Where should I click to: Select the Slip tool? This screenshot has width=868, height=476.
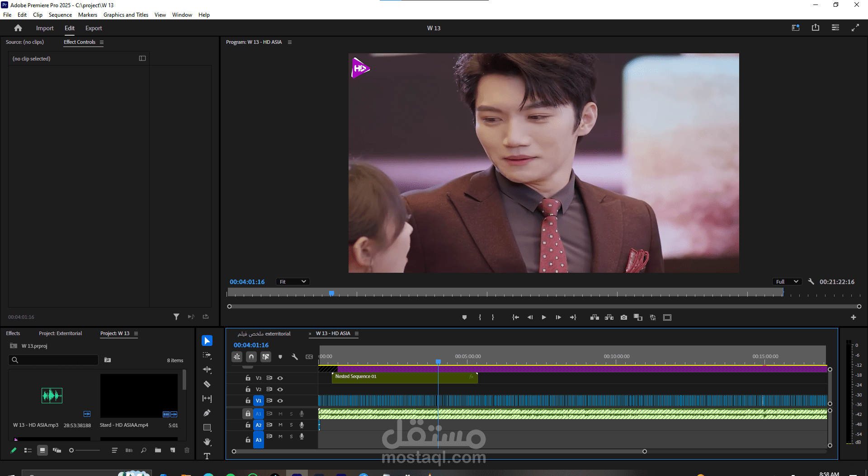(x=207, y=398)
